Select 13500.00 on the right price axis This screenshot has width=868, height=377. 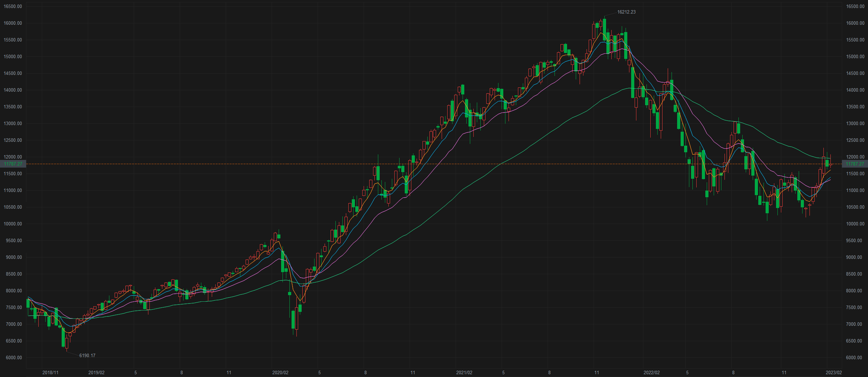point(855,107)
